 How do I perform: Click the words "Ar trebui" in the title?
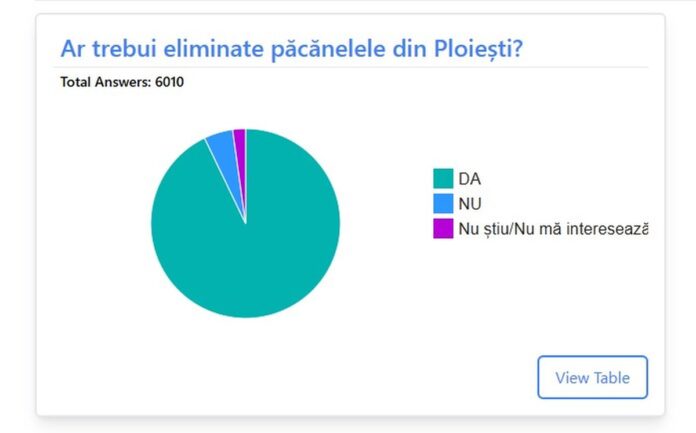click(102, 49)
